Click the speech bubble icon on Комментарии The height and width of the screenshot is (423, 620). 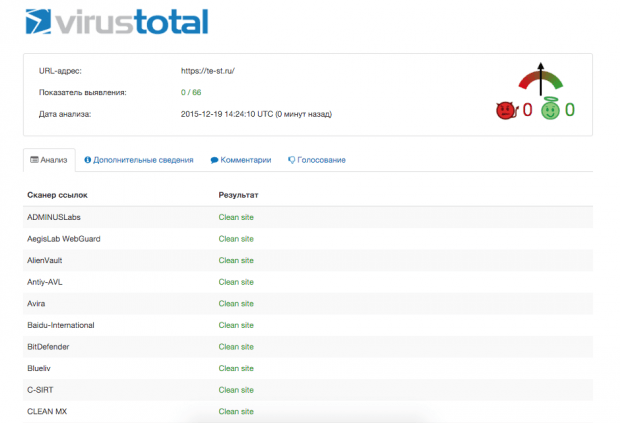pos(214,160)
